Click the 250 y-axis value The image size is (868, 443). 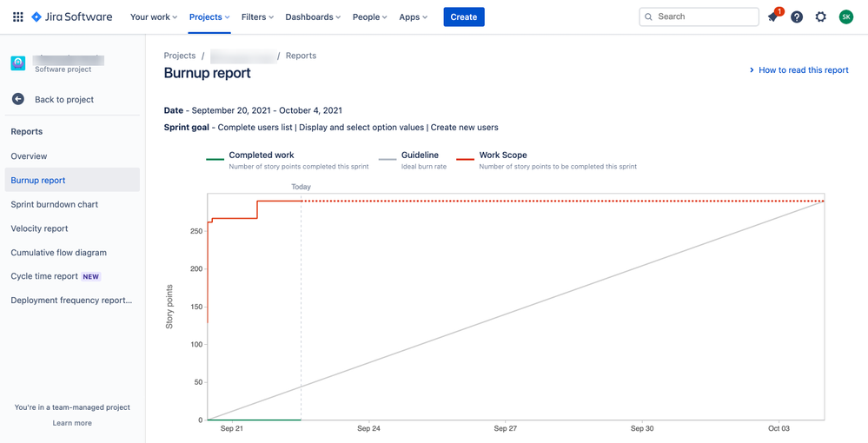click(197, 231)
